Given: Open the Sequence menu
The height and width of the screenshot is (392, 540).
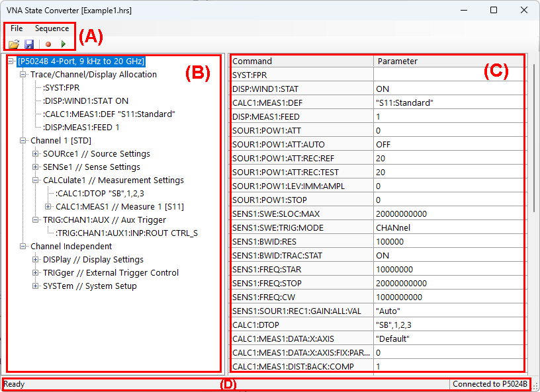Looking at the screenshot, I should point(52,28).
